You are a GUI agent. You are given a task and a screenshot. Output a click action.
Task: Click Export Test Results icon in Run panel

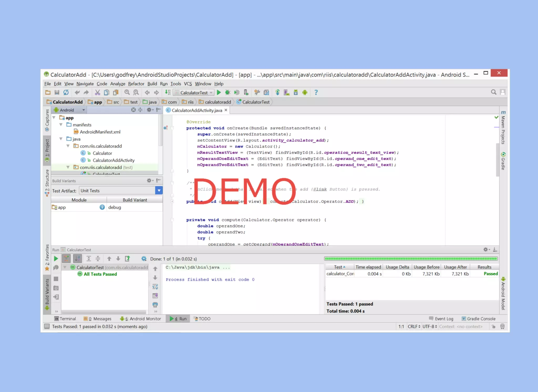127,259
